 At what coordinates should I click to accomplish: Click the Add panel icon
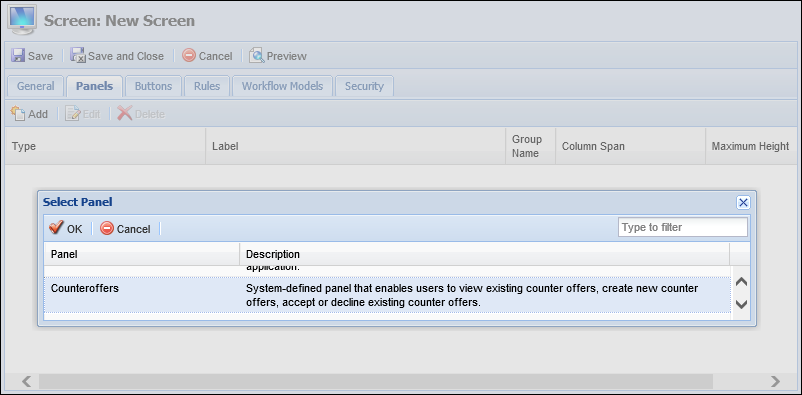[x=18, y=114]
